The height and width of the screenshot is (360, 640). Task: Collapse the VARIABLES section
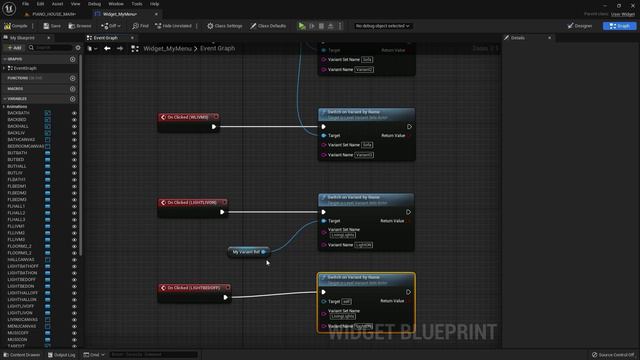pos(5,99)
